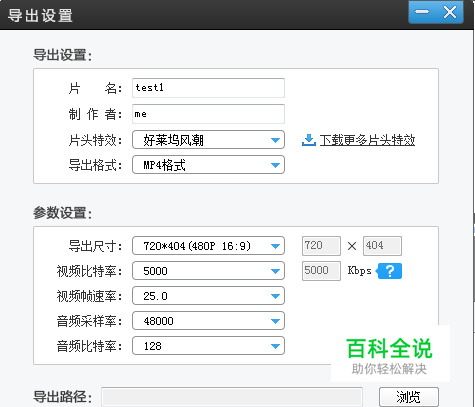Viewport: 475px width, 407px height.
Task: Click the empty 导出路径 path field
Action: pyautogui.click(x=232, y=397)
